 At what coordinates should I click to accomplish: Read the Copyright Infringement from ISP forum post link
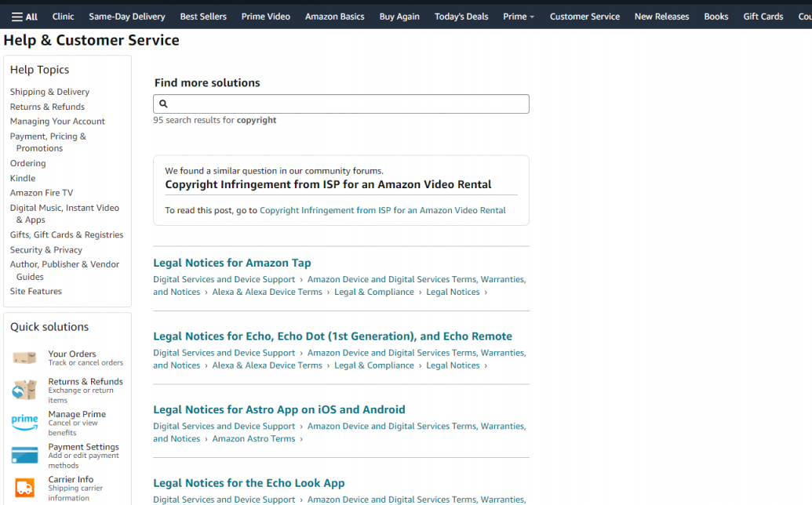tap(383, 210)
